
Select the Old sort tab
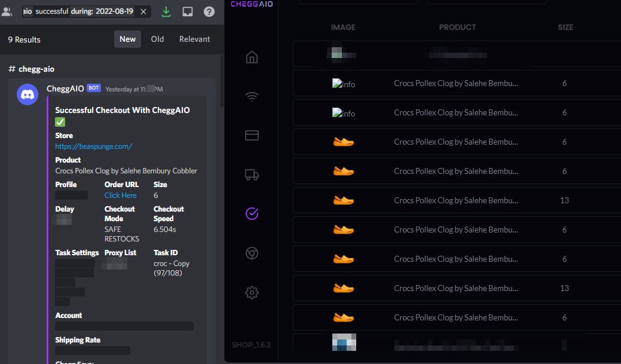pyautogui.click(x=157, y=39)
